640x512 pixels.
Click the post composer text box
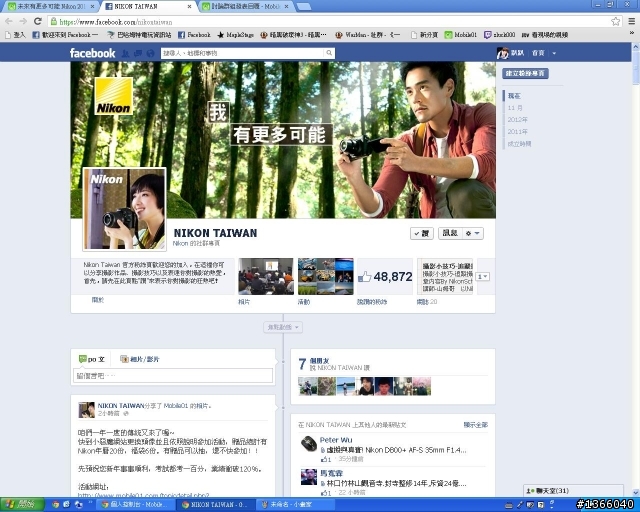[x=173, y=376]
